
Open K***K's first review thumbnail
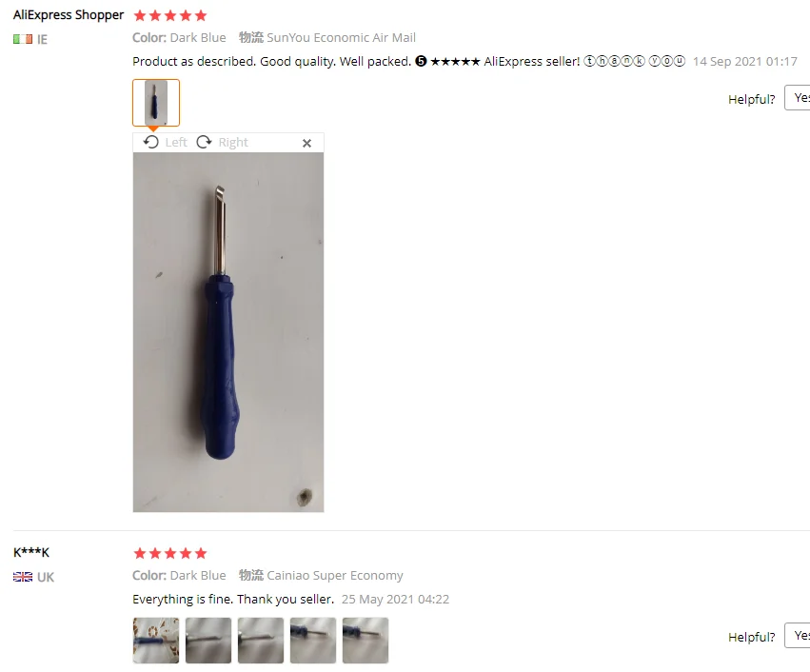156,640
